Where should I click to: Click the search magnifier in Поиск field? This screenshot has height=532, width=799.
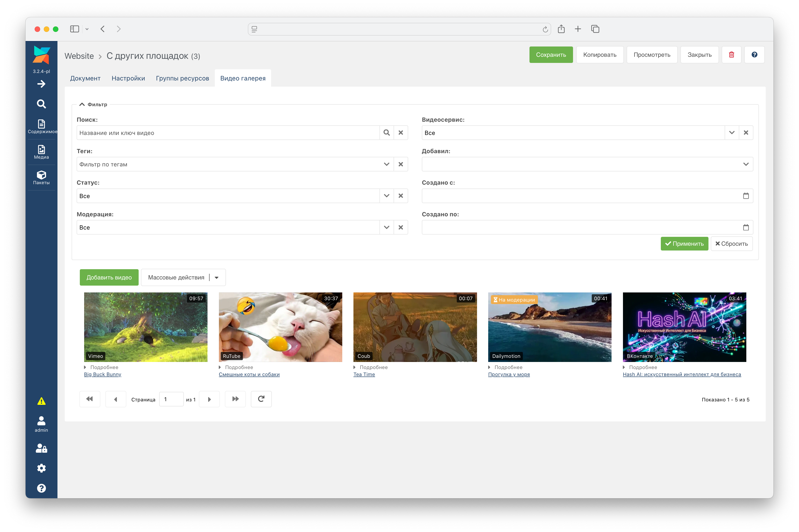(386, 133)
